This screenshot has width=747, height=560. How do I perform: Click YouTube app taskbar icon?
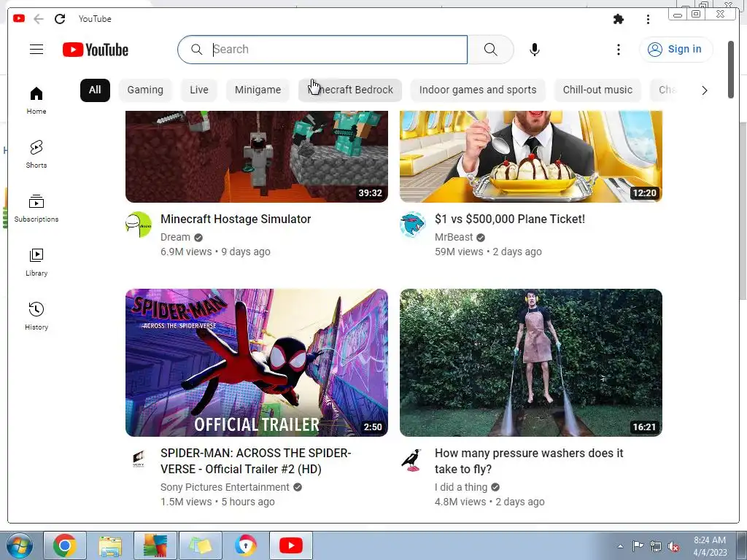coord(290,545)
